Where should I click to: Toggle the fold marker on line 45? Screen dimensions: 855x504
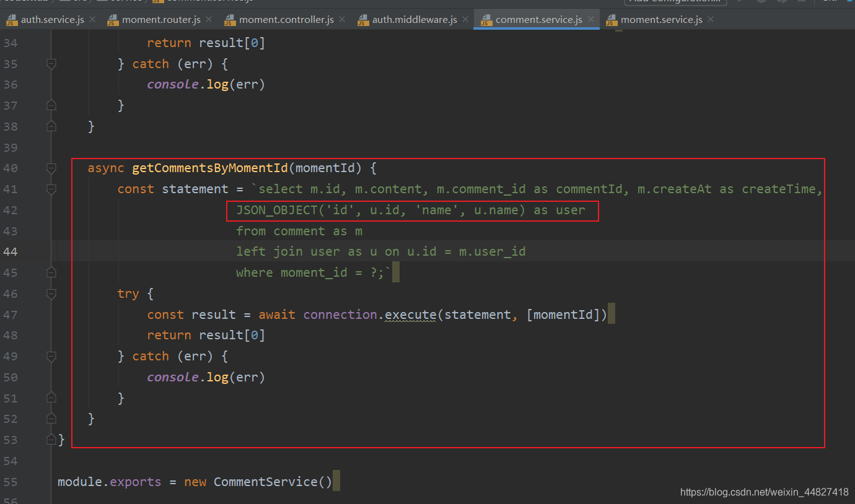point(51,272)
